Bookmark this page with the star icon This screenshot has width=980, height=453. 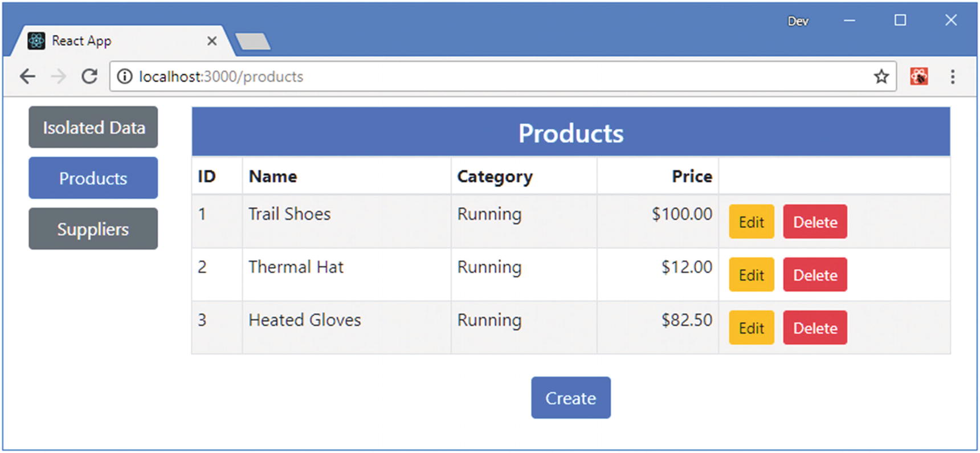(881, 76)
